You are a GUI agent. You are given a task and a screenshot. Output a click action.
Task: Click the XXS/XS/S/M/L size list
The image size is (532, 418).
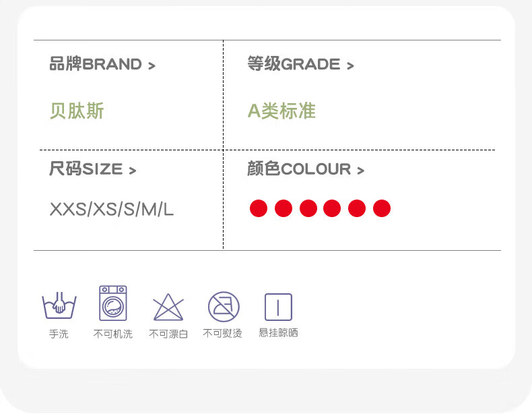pyautogui.click(x=112, y=209)
